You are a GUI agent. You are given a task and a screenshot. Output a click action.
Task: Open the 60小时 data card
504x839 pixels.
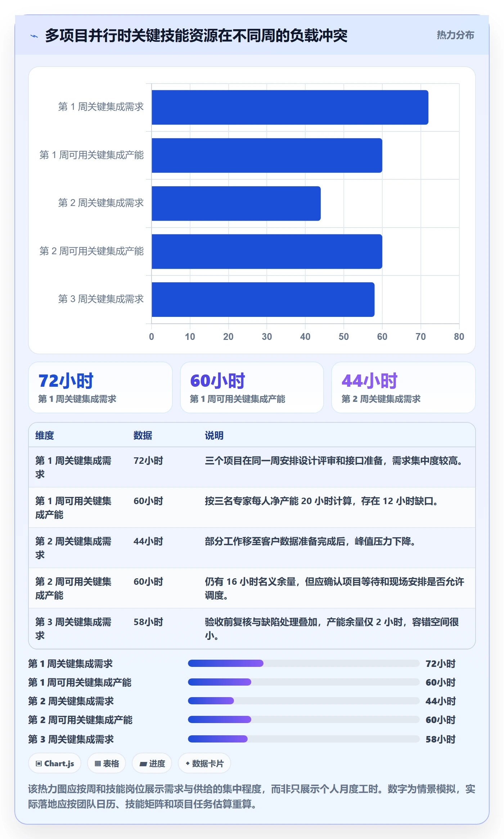(252, 387)
